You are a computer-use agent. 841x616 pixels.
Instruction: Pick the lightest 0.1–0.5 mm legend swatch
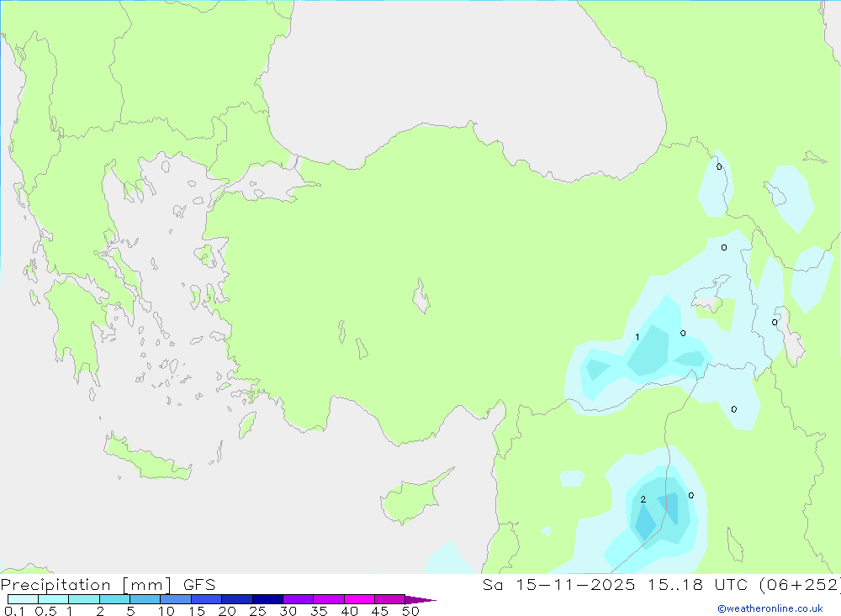[23, 599]
